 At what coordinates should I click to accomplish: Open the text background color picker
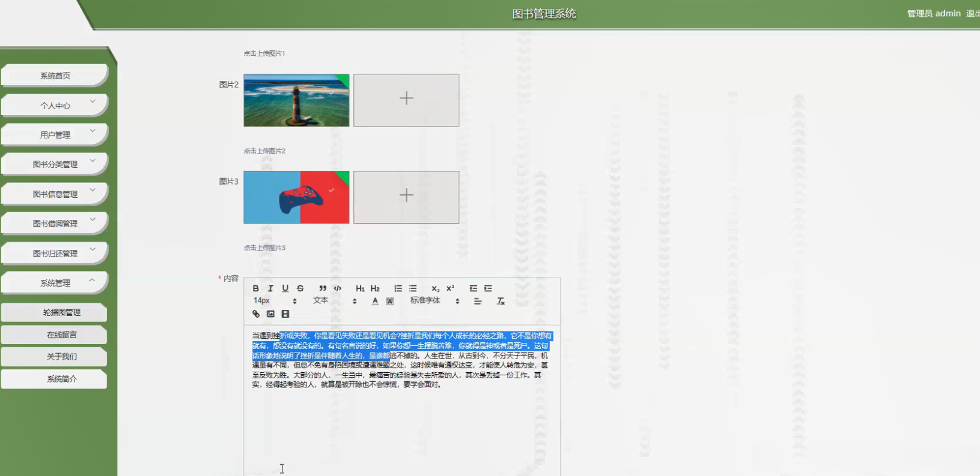coord(390,301)
